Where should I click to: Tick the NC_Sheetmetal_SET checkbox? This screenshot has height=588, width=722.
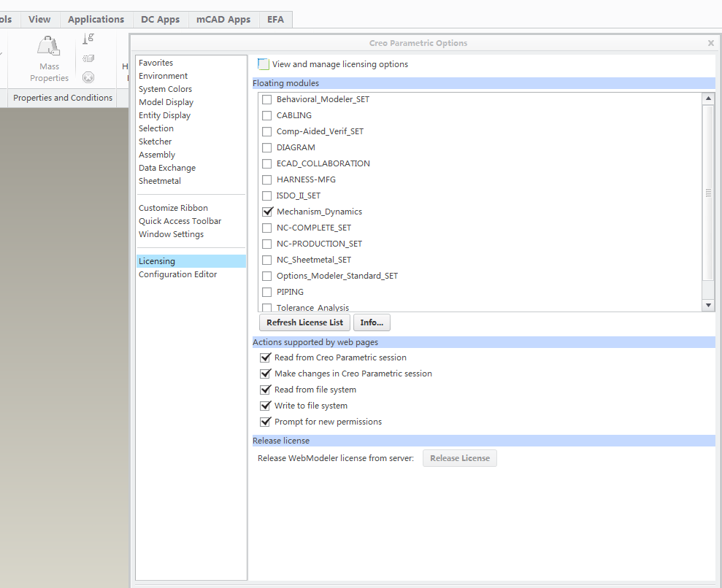coord(266,260)
